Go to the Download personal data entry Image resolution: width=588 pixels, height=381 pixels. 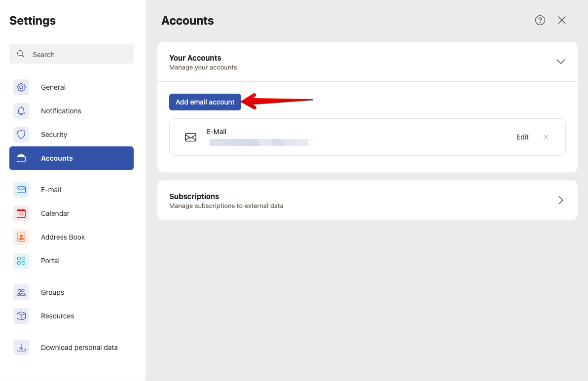[79, 347]
